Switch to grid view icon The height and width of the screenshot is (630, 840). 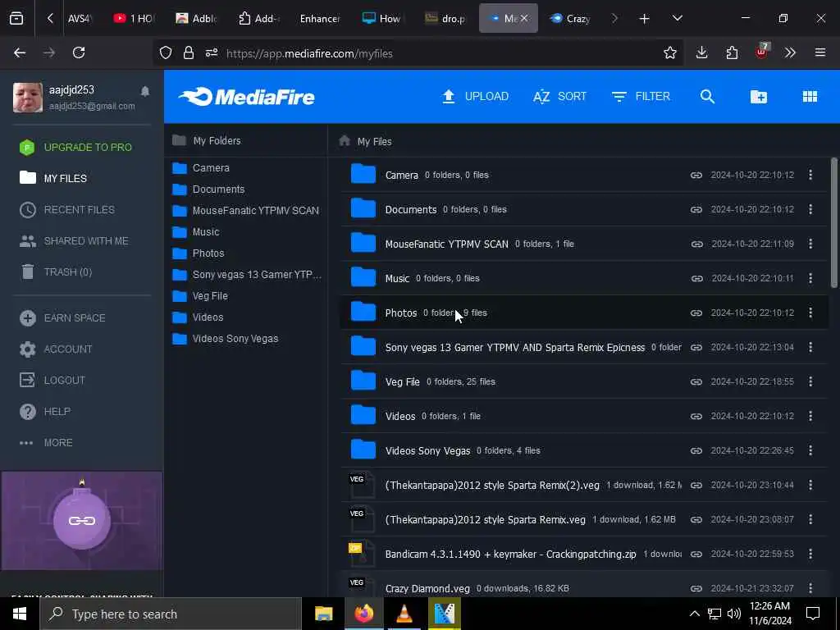click(810, 97)
